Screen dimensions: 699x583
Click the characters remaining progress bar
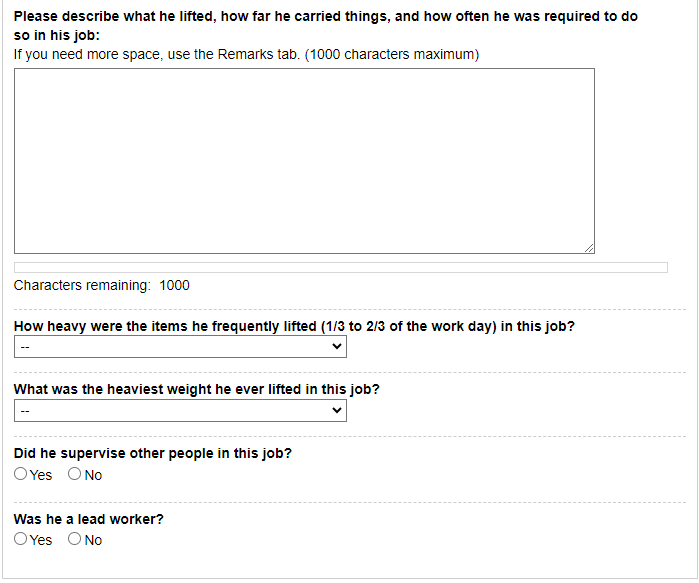pyautogui.click(x=340, y=267)
